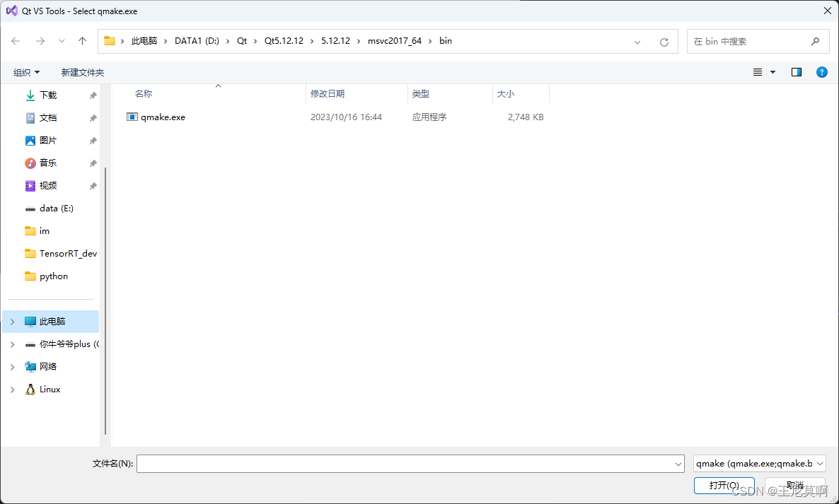Open 图片 in the sidebar
839x504 pixels.
click(48, 140)
